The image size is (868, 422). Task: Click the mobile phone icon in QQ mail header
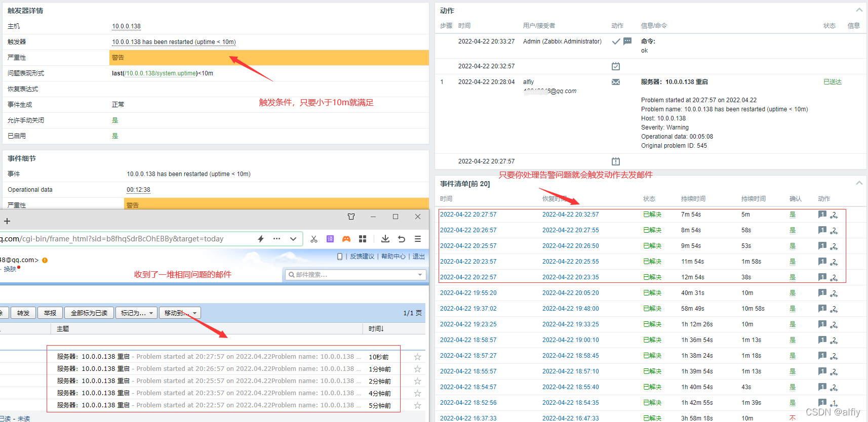point(340,257)
